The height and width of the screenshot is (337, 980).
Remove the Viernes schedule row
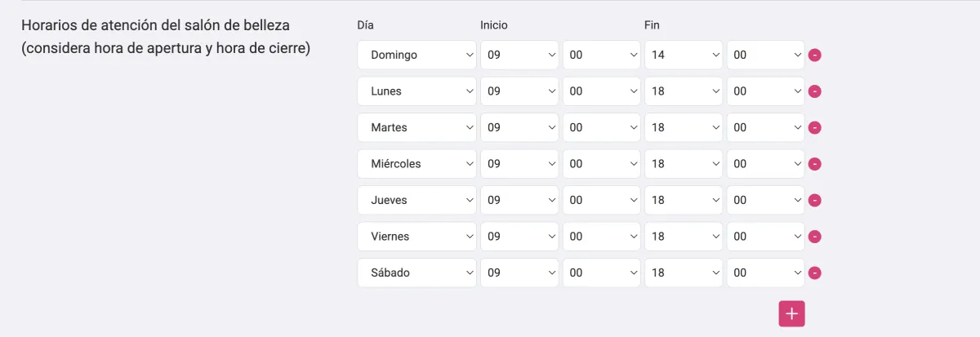[x=814, y=237]
